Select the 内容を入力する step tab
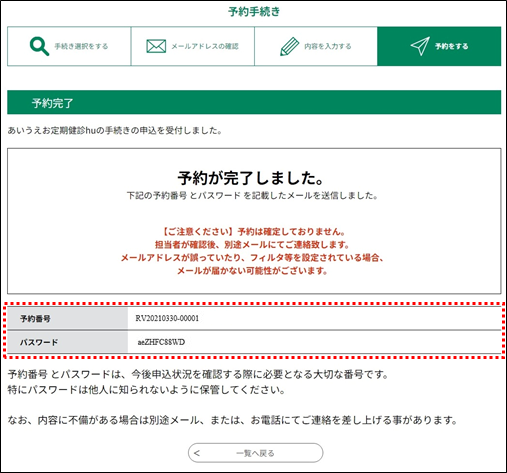 coord(316,46)
